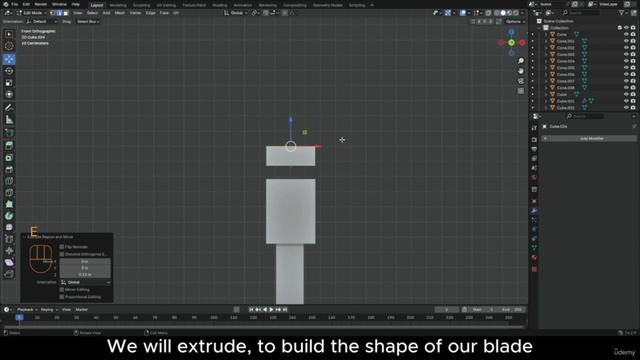Select the Smooth tool

click(9, 227)
